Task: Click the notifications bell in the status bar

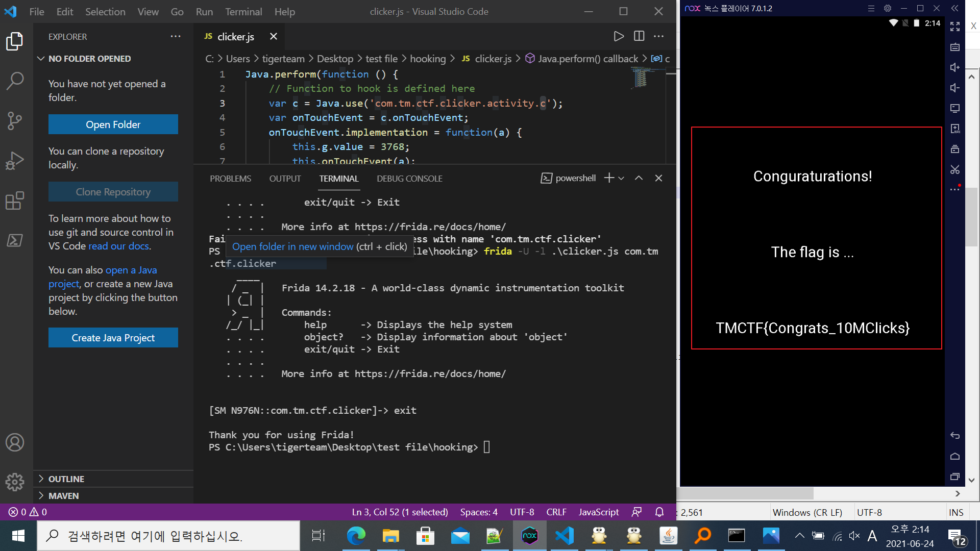Action: (659, 512)
